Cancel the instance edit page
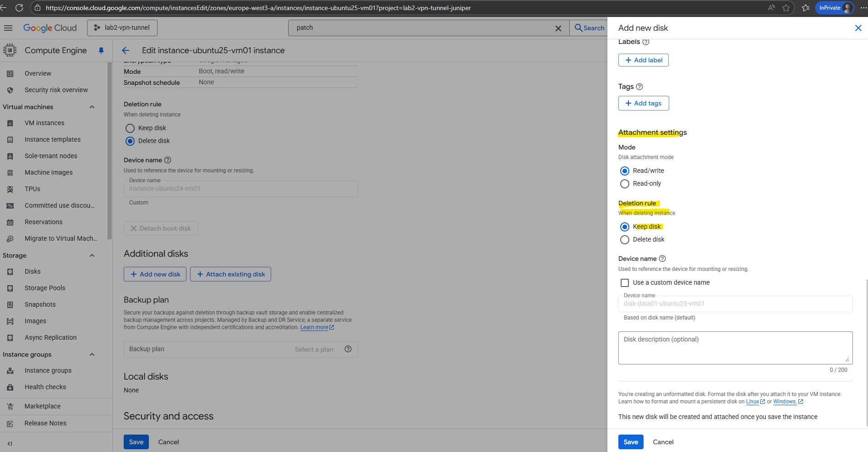 pyautogui.click(x=169, y=442)
